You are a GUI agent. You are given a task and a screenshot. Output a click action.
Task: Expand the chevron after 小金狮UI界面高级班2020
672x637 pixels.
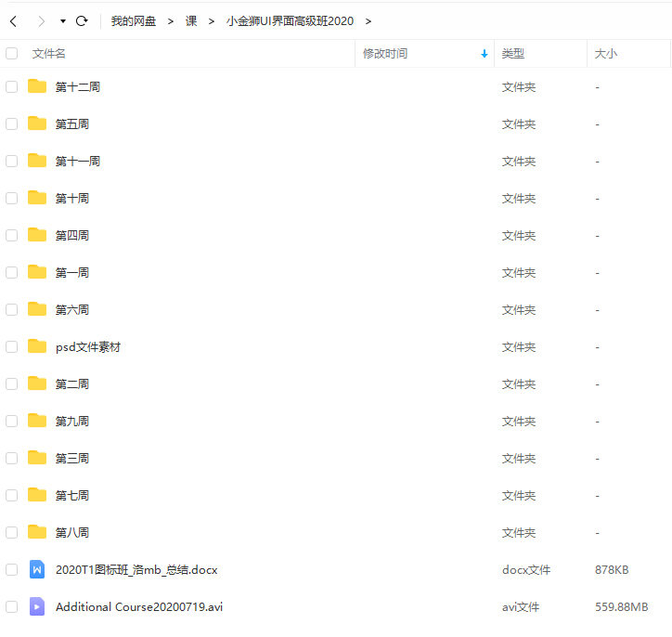pos(368,21)
